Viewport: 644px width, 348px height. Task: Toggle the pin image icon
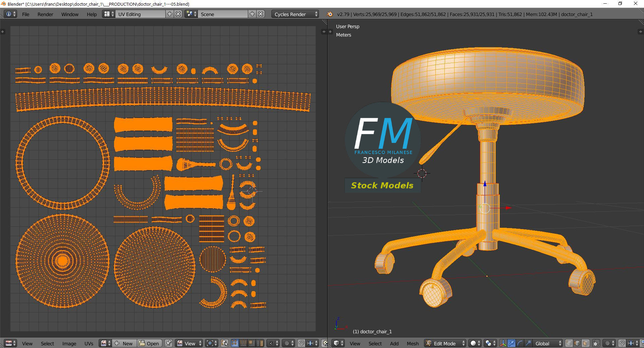pyautogui.click(x=168, y=343)
